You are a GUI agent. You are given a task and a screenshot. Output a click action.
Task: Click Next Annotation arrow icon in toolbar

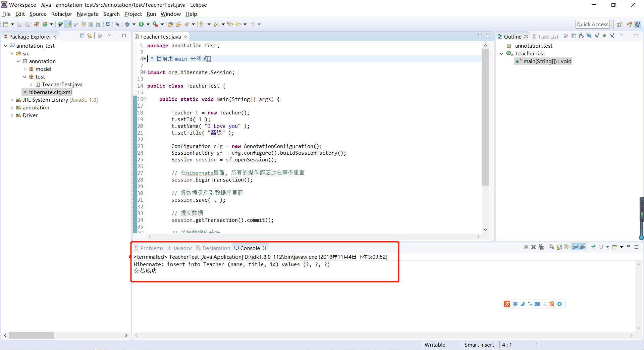click(x=202, y=24)
